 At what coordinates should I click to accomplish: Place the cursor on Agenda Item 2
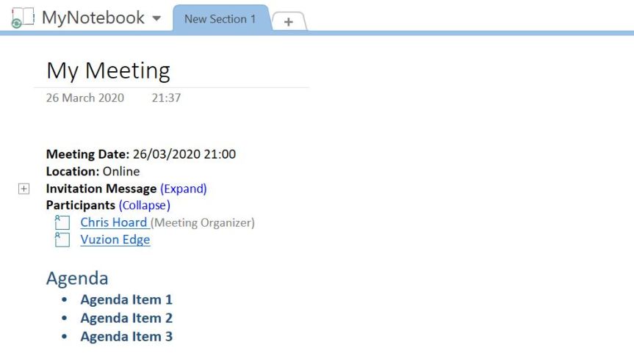click(126, 318)
